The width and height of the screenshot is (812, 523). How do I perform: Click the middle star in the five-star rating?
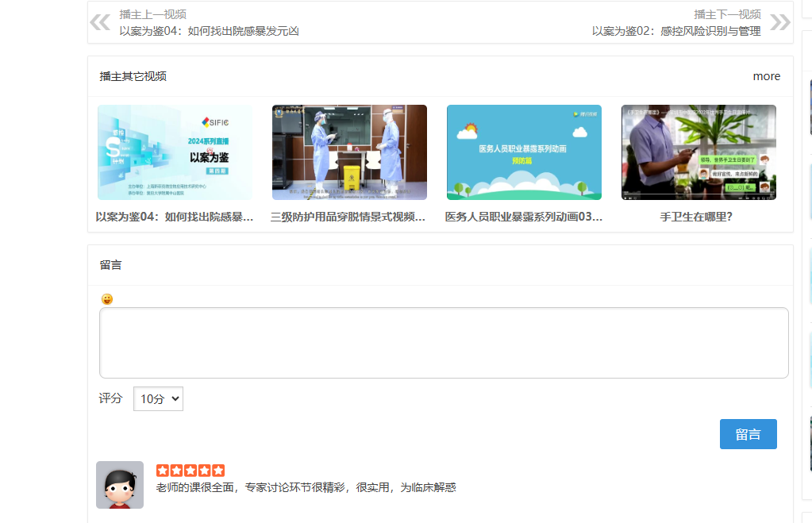pos(190,470)
